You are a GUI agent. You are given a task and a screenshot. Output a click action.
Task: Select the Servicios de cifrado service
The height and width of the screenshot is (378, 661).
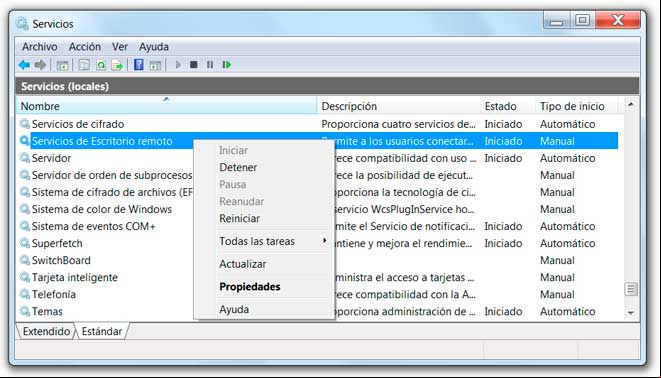[78, 124]
